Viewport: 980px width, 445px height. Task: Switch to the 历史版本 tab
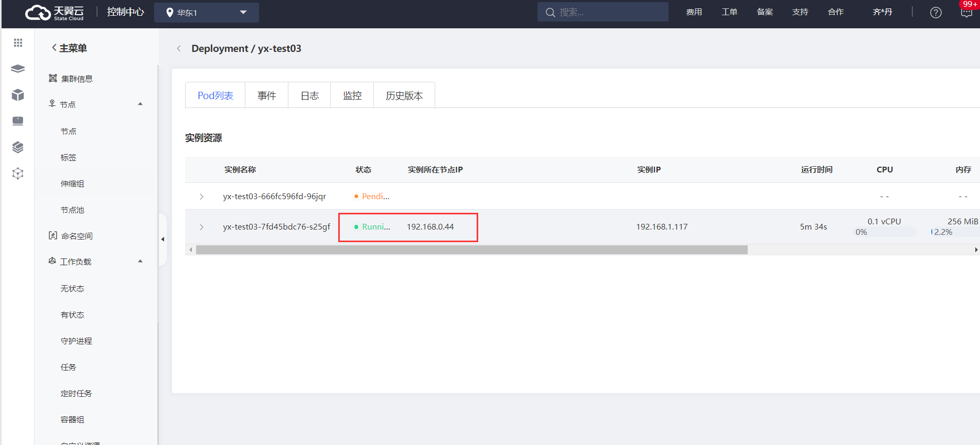tap(404, 95)
